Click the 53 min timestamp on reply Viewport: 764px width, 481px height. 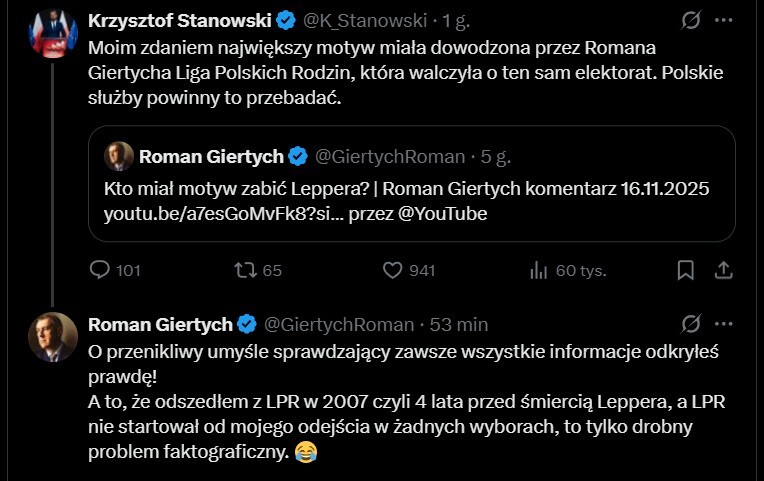459,324
